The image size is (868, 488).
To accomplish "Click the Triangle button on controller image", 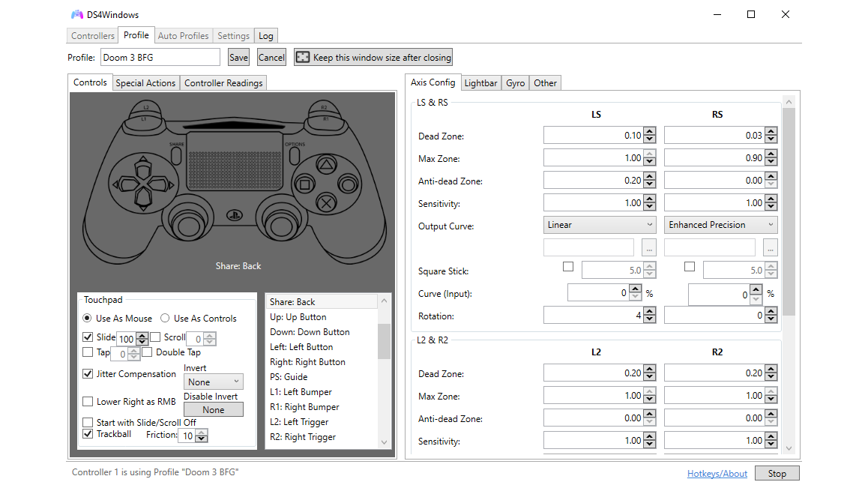I will [326, 165].
